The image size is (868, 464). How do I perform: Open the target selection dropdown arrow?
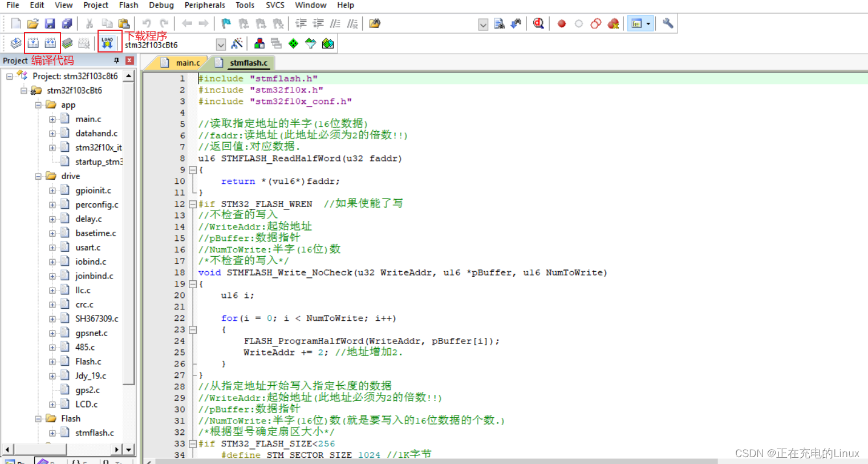point(221,45)
